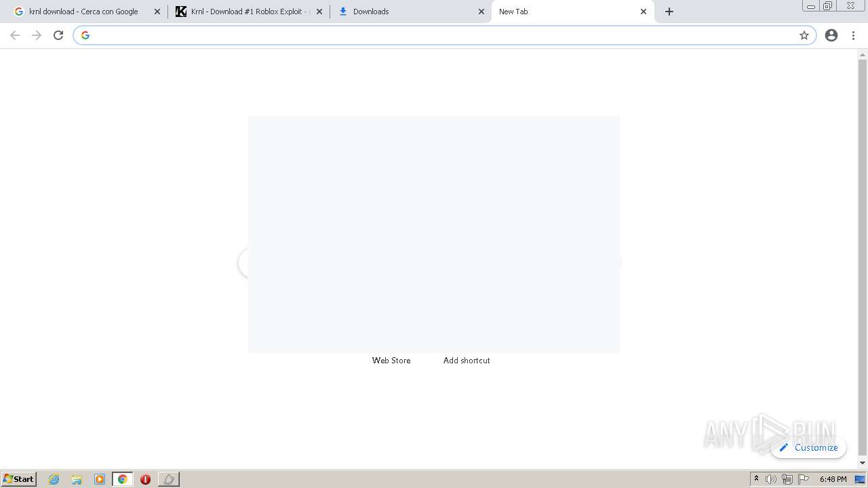Click Add shortcut
868x488 pixels.
[467, 361]
